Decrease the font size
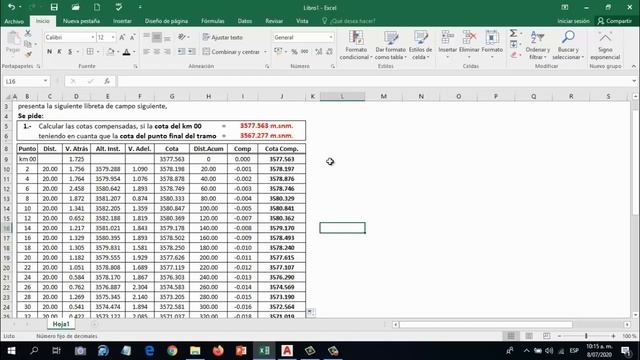 (x=132, y=37)
